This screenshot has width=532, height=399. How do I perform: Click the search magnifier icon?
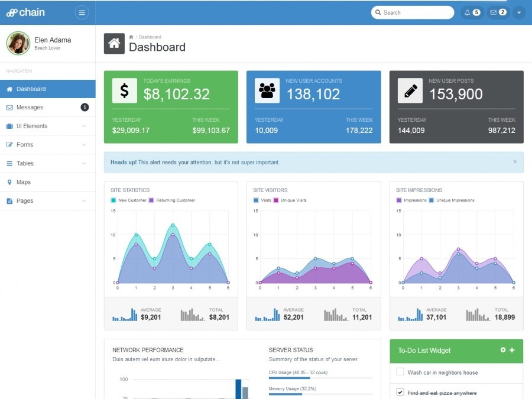click(378, 12)
